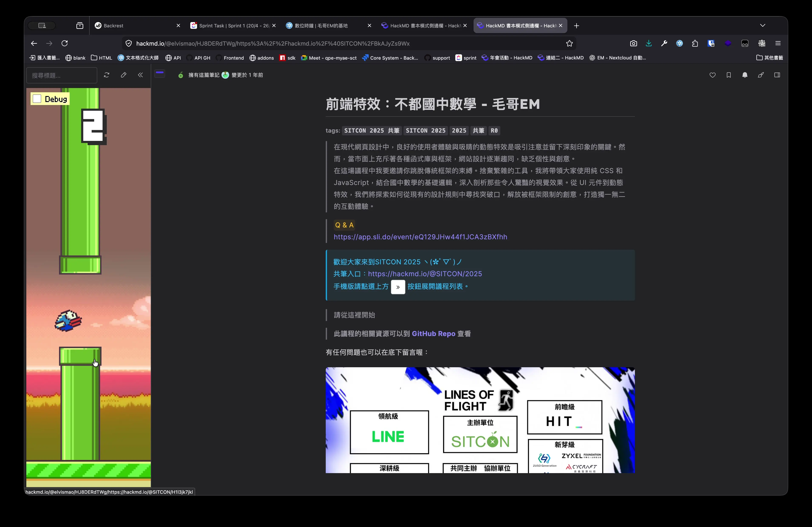Screen dimensions: 812x527
Task: Bookmark this note with bookmark icon
Action: (x=728, y=75)
